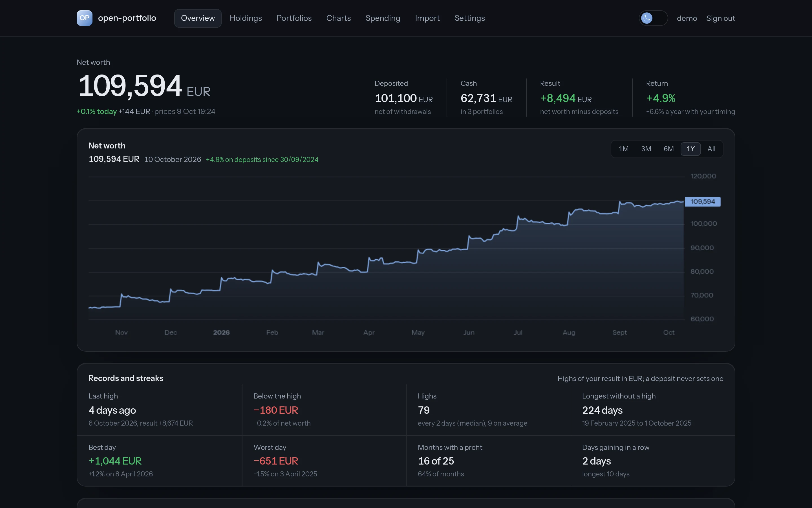Click the '+0.1% today' change text
The width and height of the screenshot is (812, 508).
click(97, 111)
